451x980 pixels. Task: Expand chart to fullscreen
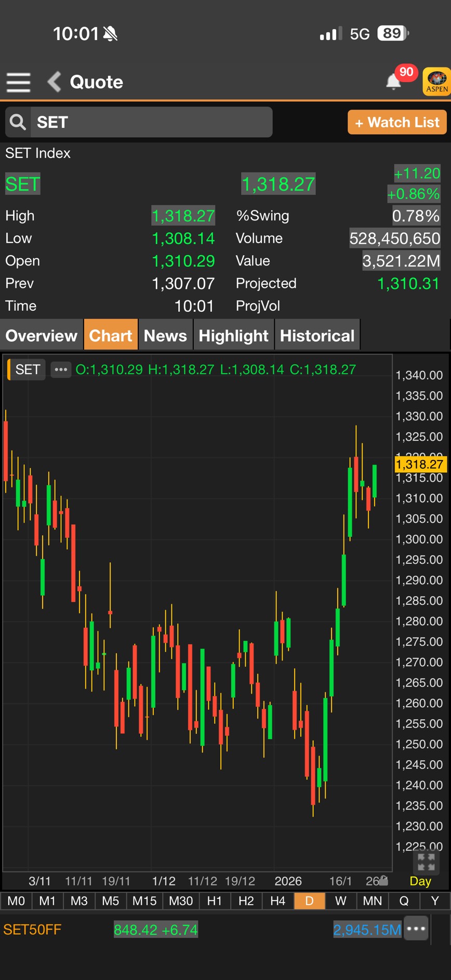(426, 862)
